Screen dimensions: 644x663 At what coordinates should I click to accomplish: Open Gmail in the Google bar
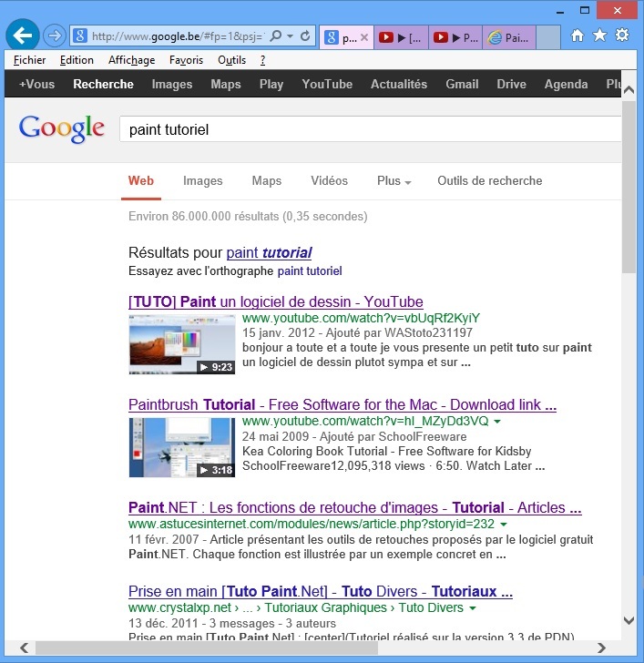pos(462,84)
